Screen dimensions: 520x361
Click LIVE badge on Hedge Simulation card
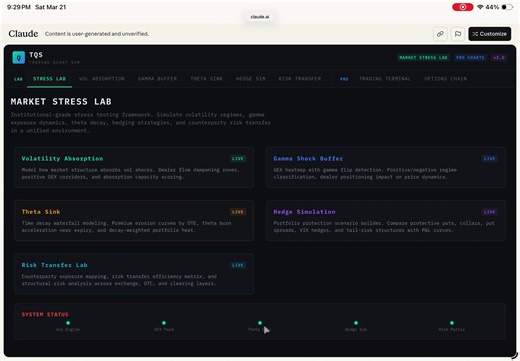pos(489,212)
